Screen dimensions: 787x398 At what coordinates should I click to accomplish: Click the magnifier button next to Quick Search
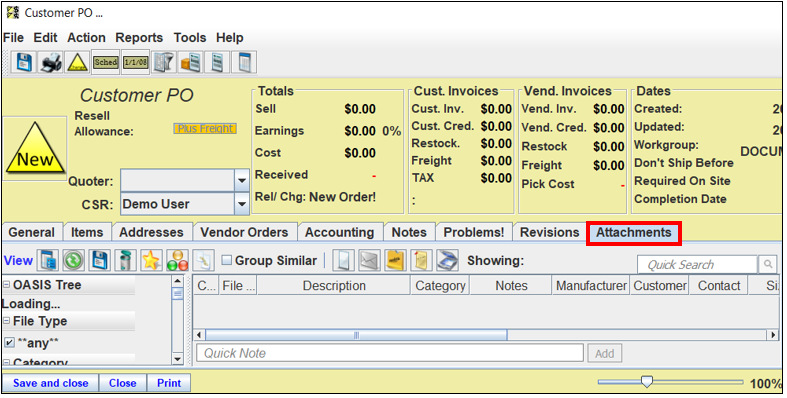768,264
